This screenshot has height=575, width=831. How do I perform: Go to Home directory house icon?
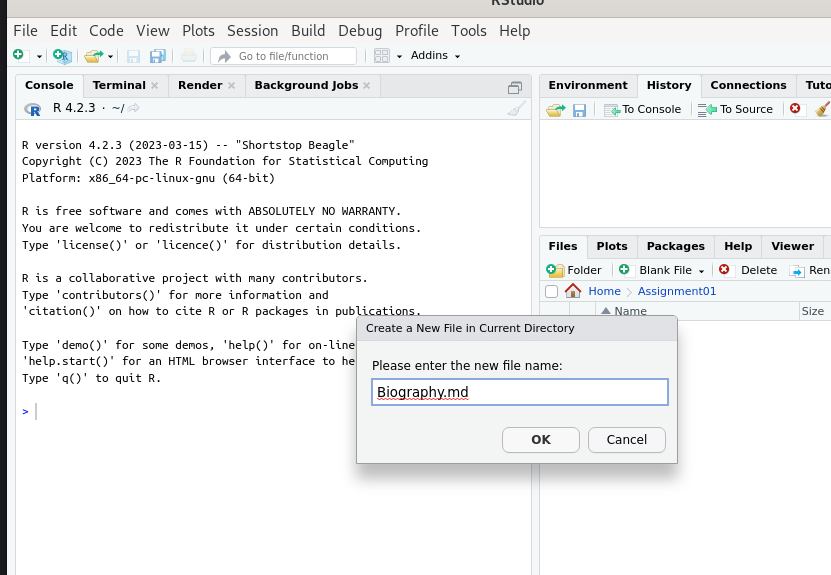click(x=573, y=291)
